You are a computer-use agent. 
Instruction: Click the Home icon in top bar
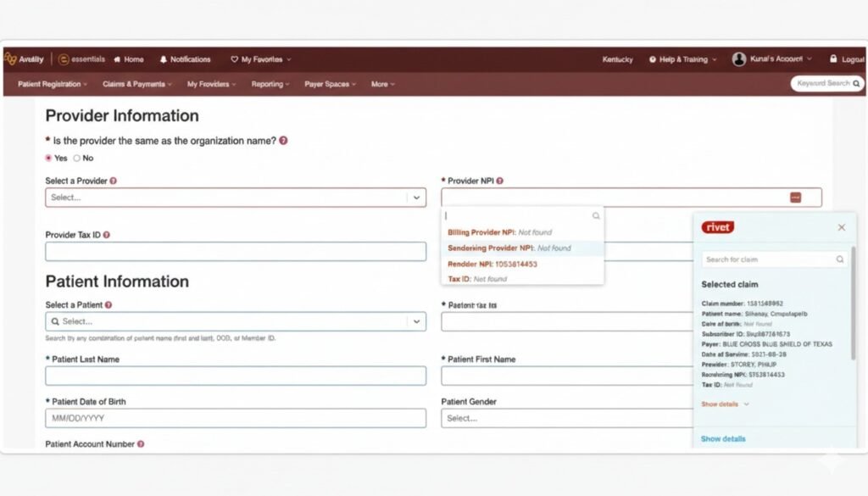click(118, 59)
